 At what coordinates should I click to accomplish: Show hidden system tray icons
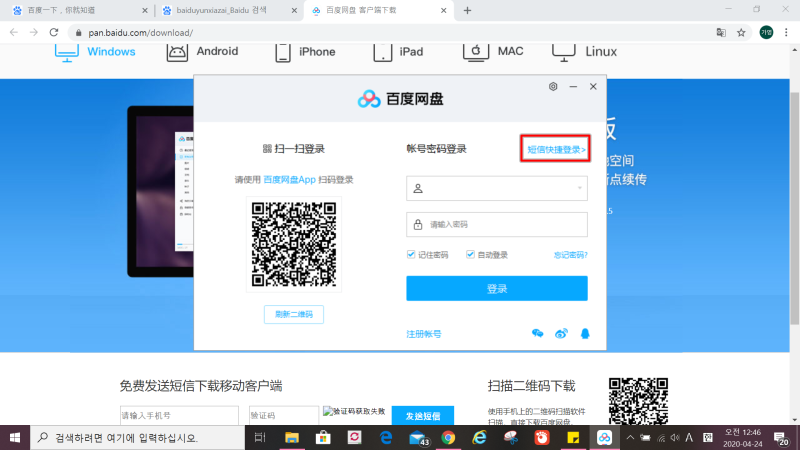point(630,438)
